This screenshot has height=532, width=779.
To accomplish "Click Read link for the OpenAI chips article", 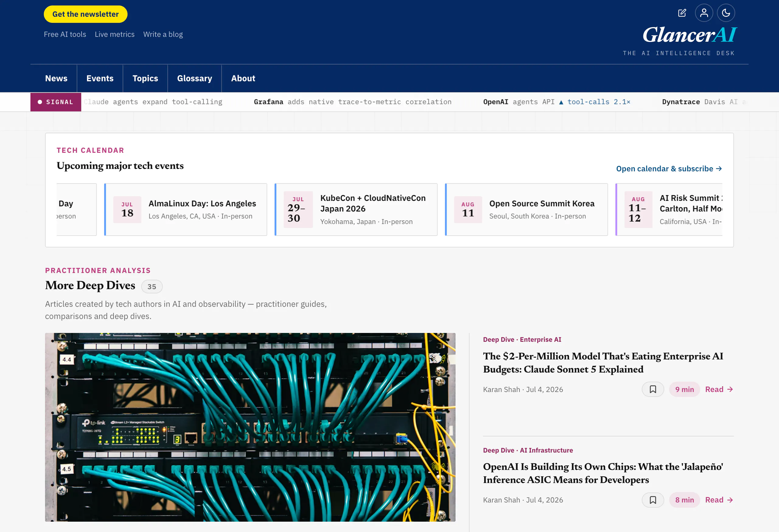I will tap(719, 500).
